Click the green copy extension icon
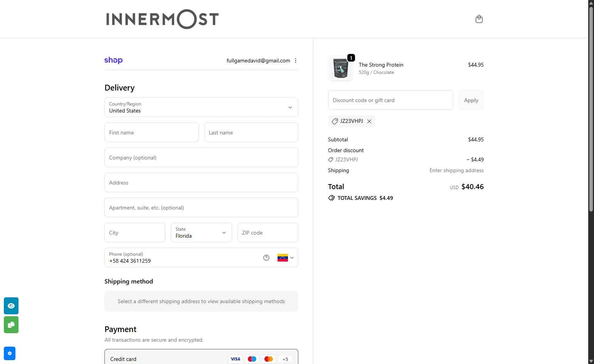 [x=11, y=325]
